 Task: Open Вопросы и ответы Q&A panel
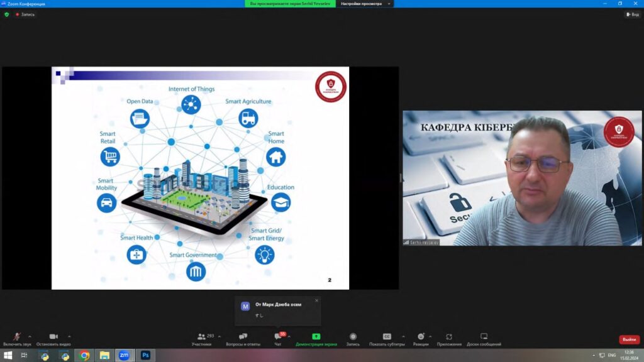click(243, 337)
